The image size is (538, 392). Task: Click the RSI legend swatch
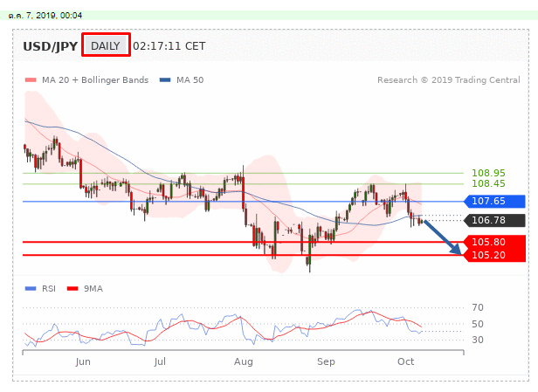(x=31, y=288)
